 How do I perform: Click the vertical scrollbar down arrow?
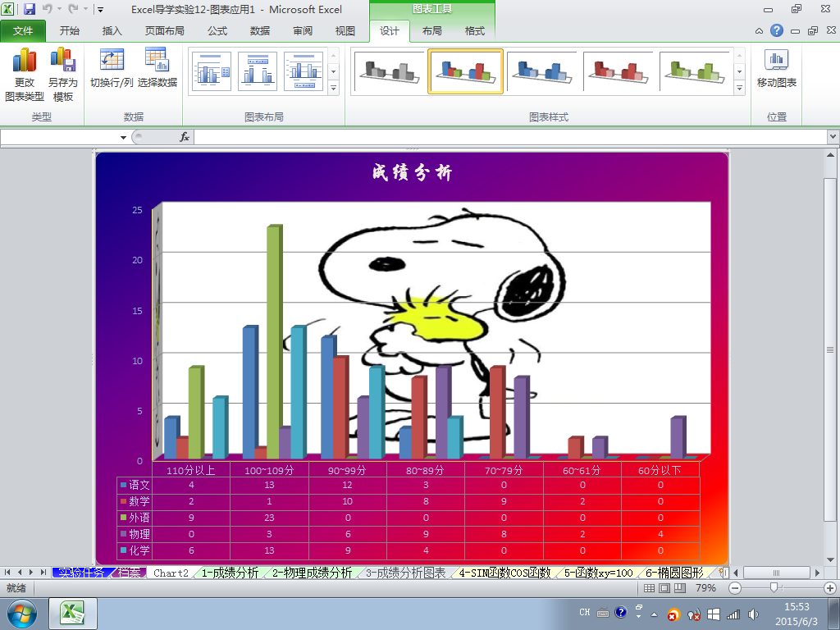pyautogui.click(x=830, y=560)
